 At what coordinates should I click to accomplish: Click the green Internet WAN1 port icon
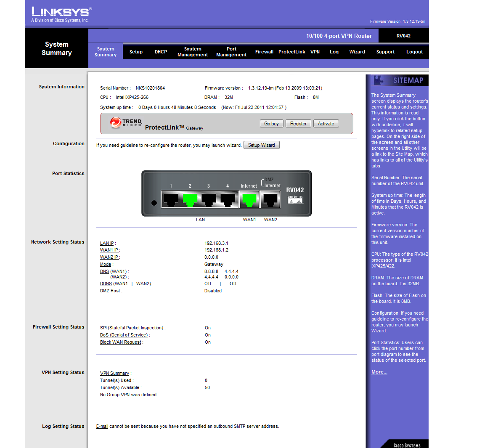pos(249,199)
